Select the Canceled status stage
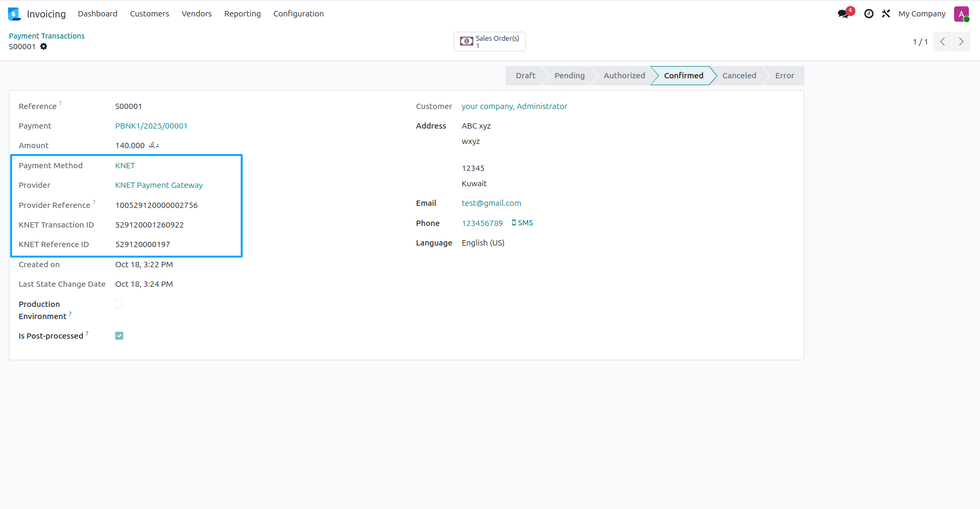Image resolution: width=980 pixels, height=509 pixels. [x=739, y=76]
